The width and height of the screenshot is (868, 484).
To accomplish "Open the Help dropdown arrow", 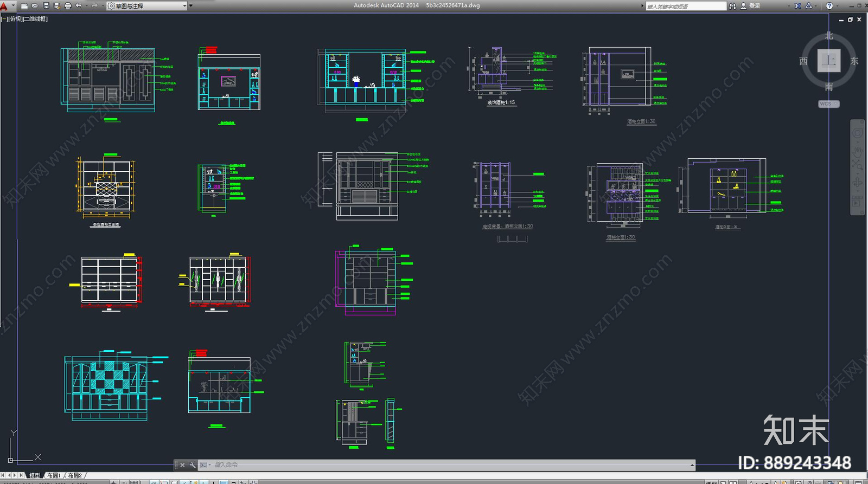I will tap(837, 6).
